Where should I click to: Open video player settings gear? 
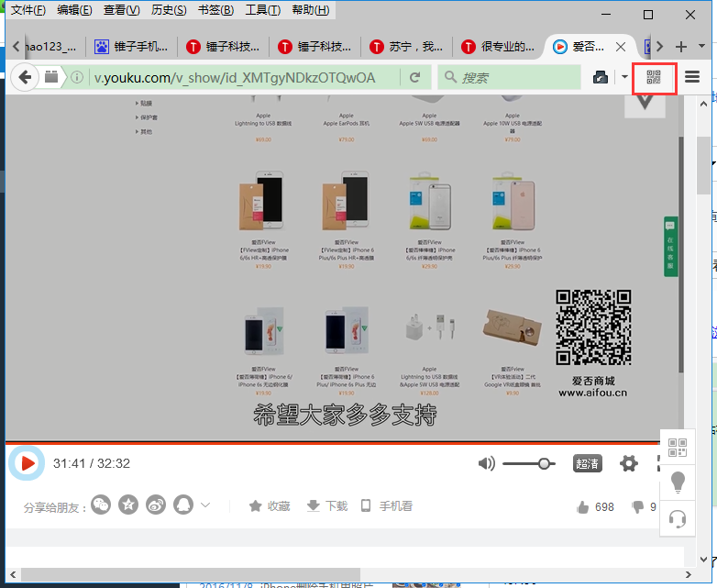coord(629,463)
